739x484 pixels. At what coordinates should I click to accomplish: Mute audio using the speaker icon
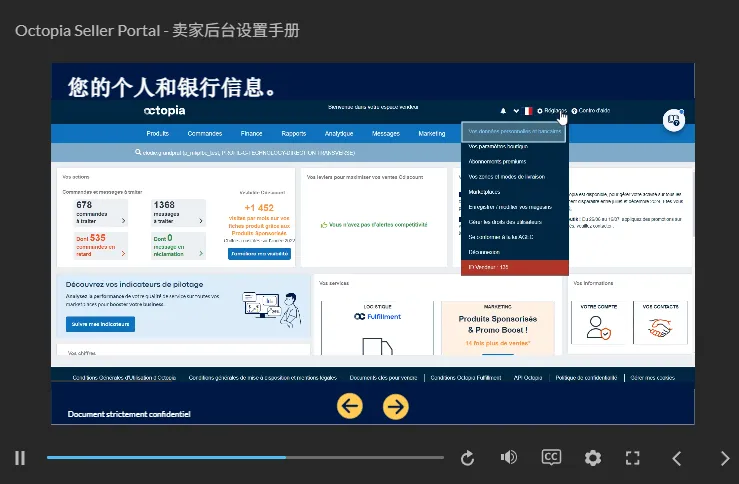pos(509,458)
